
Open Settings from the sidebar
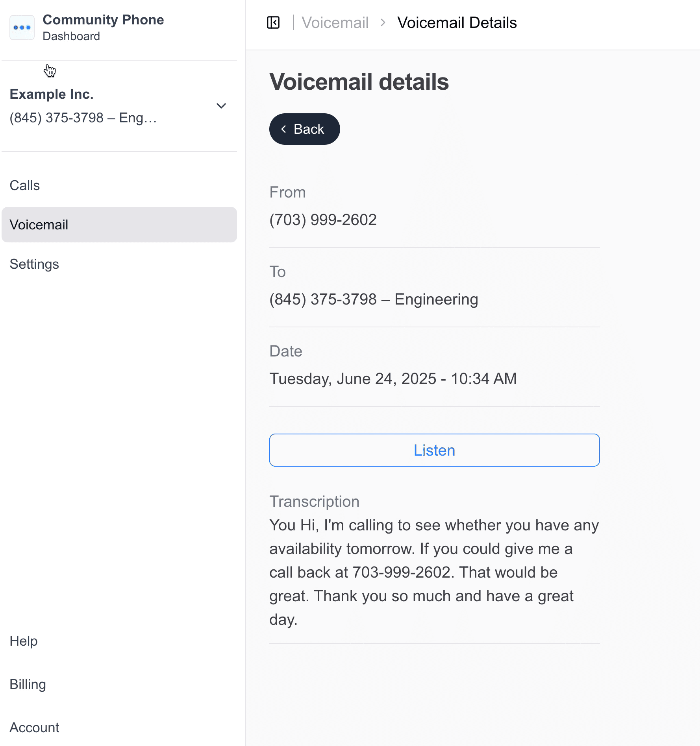coord(34,264)
